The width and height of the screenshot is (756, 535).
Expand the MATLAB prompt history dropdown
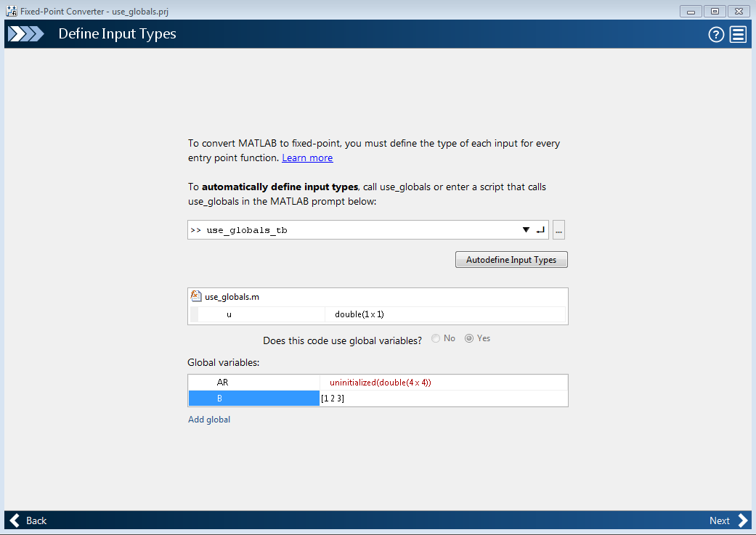(x=526, y=230)
